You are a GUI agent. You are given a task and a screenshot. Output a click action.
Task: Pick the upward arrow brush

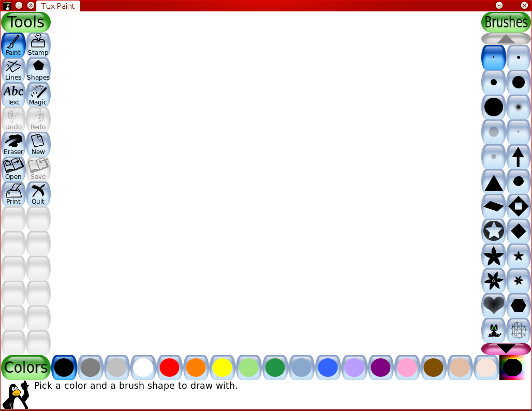pos(518,157)
